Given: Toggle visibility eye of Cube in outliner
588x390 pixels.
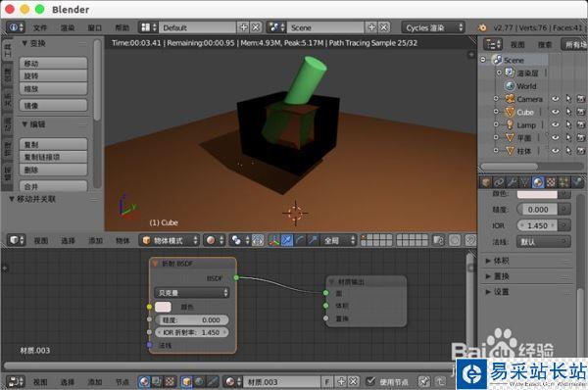Looking at the screenshot, I should click(x=556, y=112).
